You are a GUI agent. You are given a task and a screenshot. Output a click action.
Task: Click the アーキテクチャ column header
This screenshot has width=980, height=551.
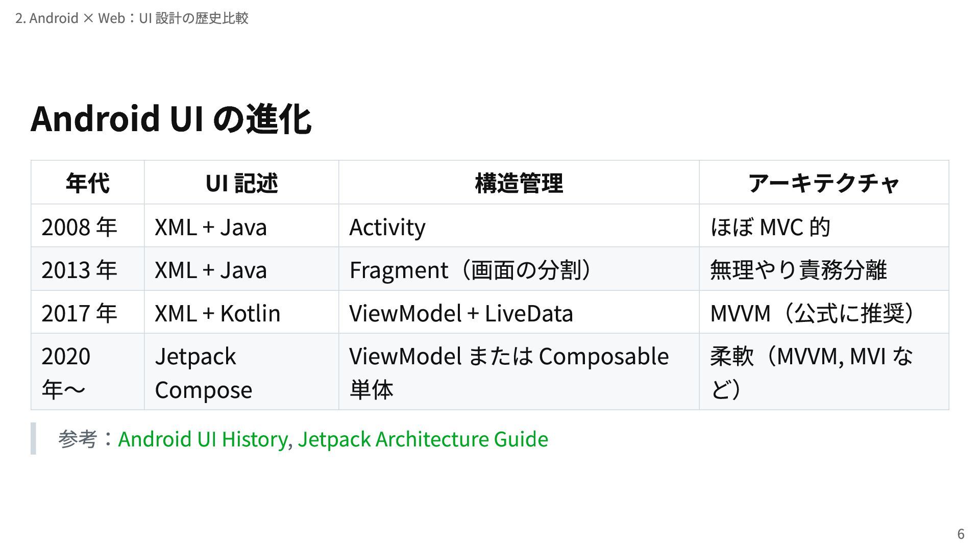[x=823, y=183]
